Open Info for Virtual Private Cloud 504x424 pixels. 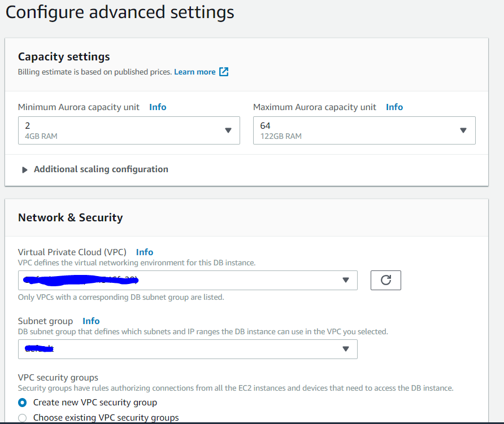point(145,252)
